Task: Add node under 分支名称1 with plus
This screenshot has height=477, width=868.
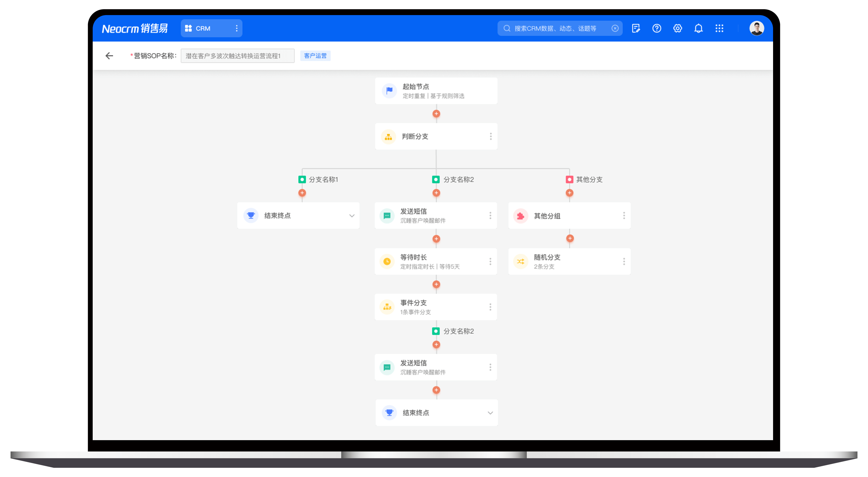Action: [x=302, y=193]
